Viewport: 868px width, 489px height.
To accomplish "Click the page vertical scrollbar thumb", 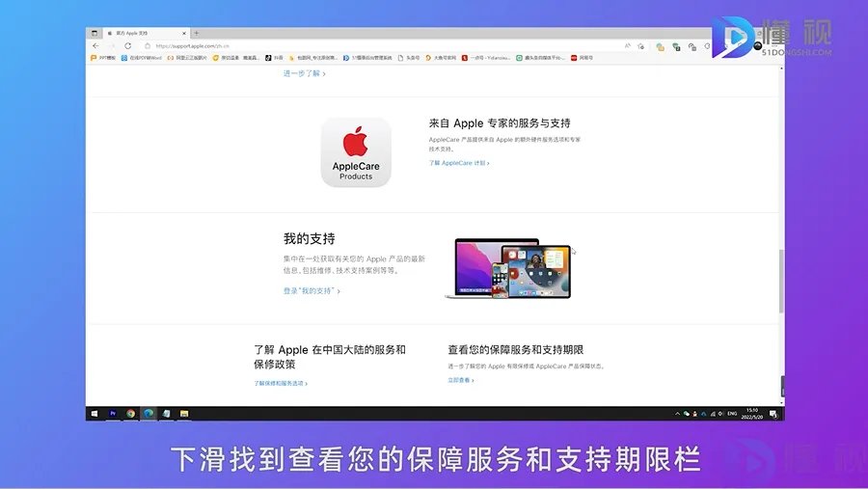I will 781,281.
